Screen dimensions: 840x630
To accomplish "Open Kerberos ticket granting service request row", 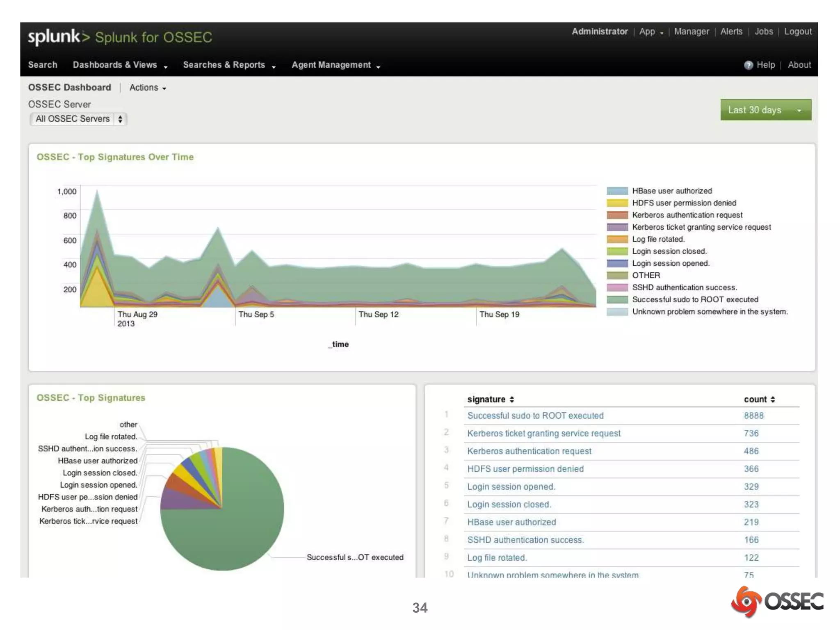I will click(x=543, y=434).
